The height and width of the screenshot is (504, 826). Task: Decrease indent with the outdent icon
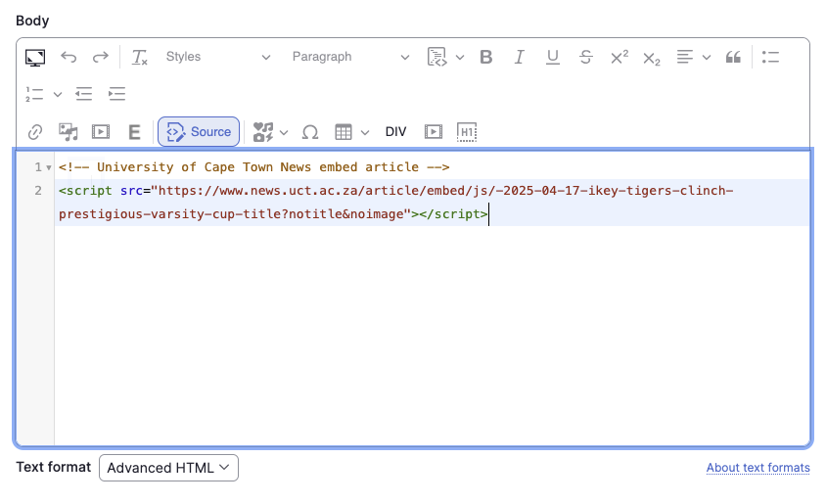(x=84, y=94)
